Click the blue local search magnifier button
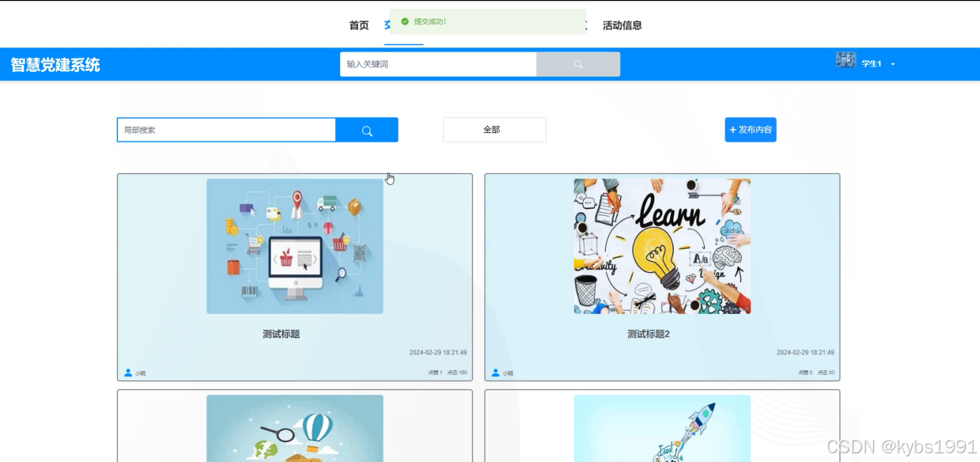The image size is (980, 462). pos(367,130)
